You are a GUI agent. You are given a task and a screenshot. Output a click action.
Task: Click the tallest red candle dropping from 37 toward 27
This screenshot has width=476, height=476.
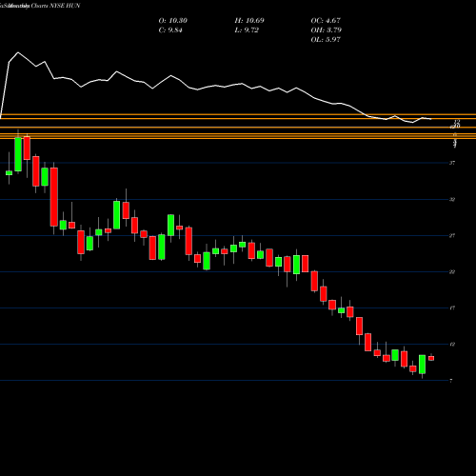(54, 197)
